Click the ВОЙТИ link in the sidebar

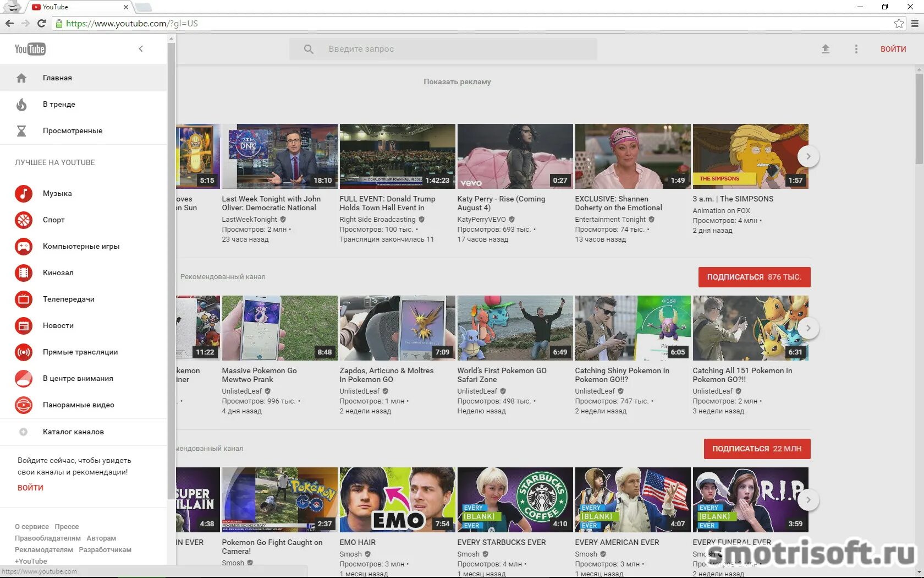coord(30,488)
